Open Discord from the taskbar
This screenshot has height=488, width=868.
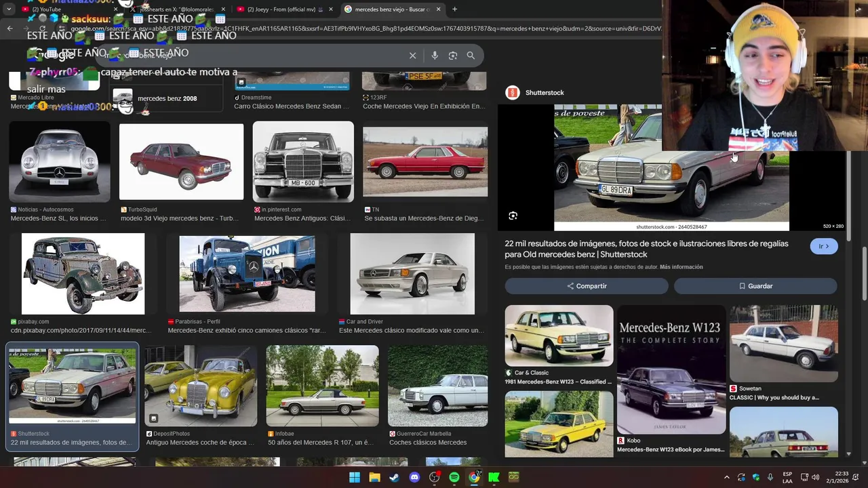pos(414,477)
